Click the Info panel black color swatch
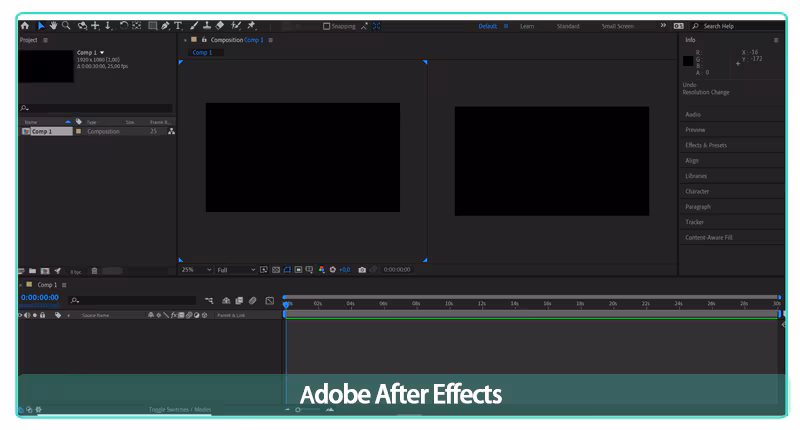 [688, 61]
